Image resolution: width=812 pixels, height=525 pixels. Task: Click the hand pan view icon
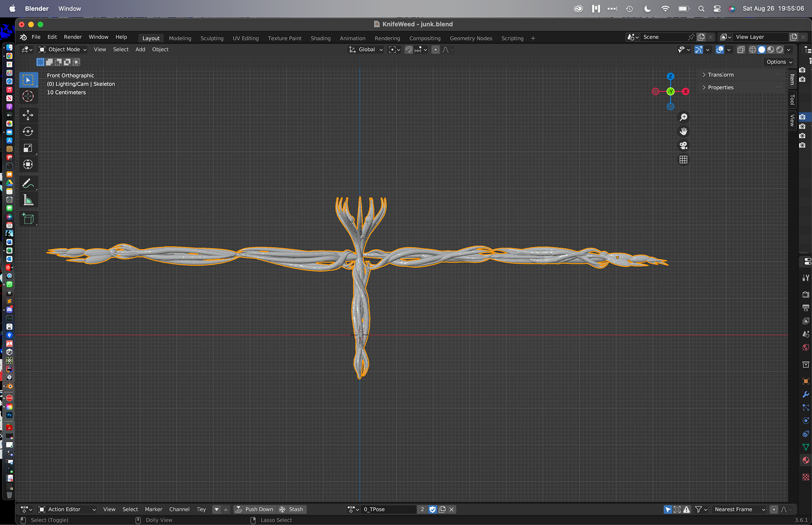point(683,132)
